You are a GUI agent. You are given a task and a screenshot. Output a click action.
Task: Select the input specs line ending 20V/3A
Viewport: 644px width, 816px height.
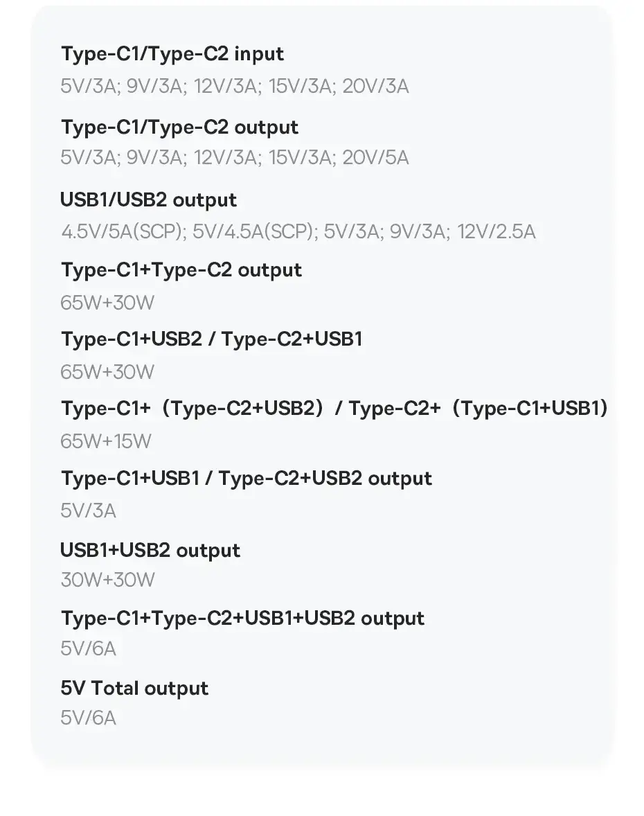point(234,87)
